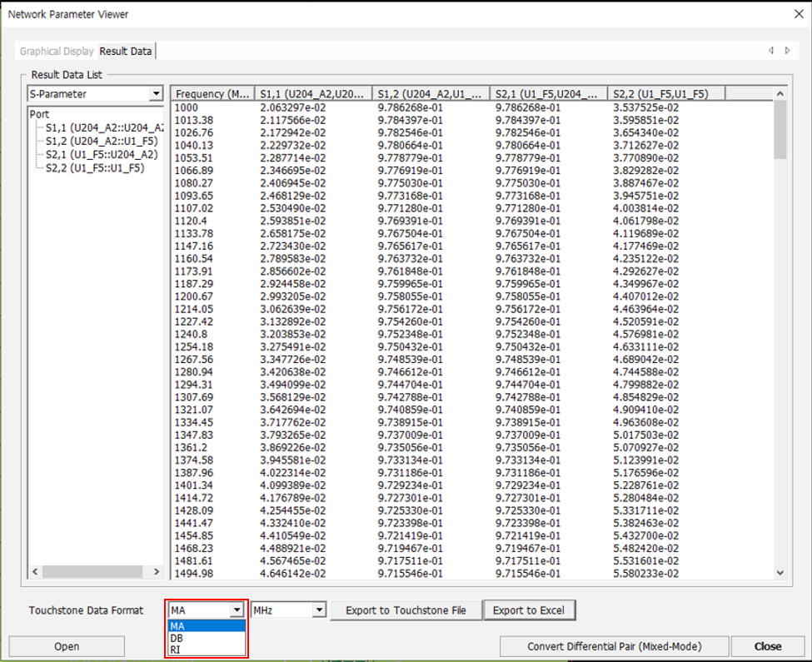This screenshot has height=662, width=812.
Task: Click Convert Differential Pair (Mixed-Mode) button
Action: (x=614, y=646)
